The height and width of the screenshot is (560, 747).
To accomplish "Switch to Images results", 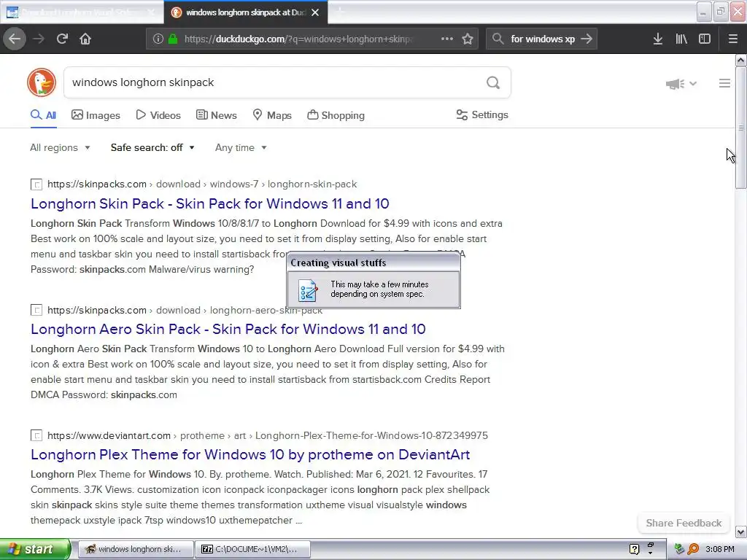I will click(x=96, y=115).
